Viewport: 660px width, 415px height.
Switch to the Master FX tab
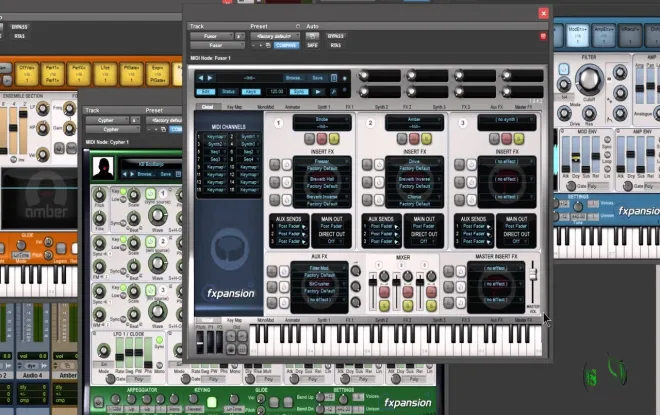coord(523,107)
